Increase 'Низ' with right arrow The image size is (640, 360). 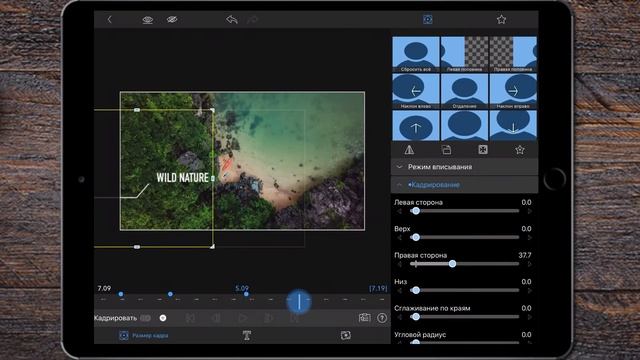coord(529,290)
